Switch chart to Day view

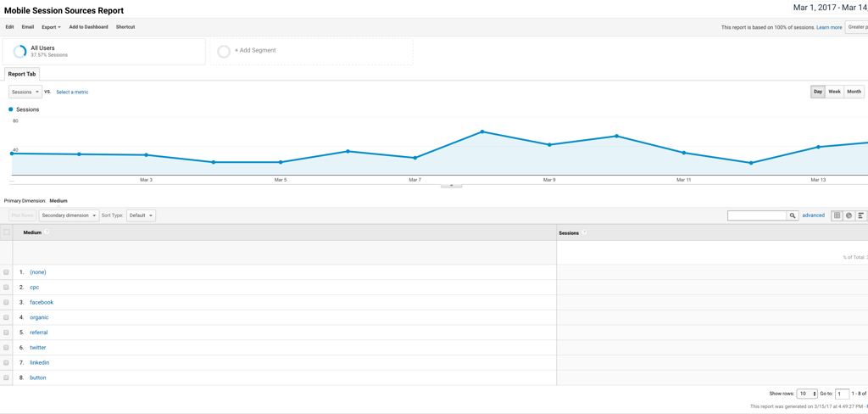(x=818, y=92)
